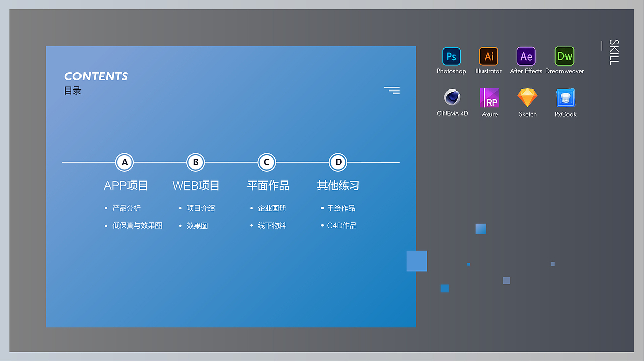Click the CONTENTS title text
The width and height of the screenshot is (644, 362).
(96, 76)
